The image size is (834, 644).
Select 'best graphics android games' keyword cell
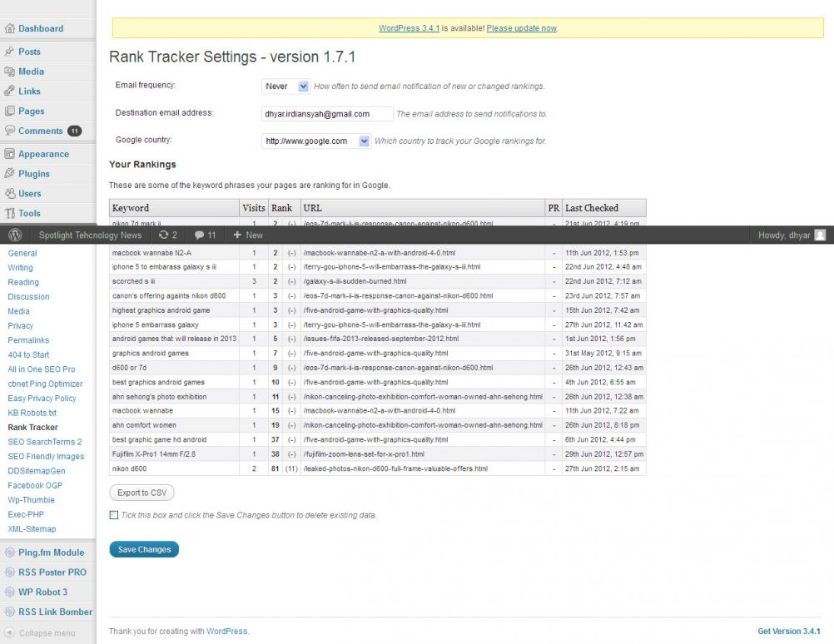tap(174, 383)
